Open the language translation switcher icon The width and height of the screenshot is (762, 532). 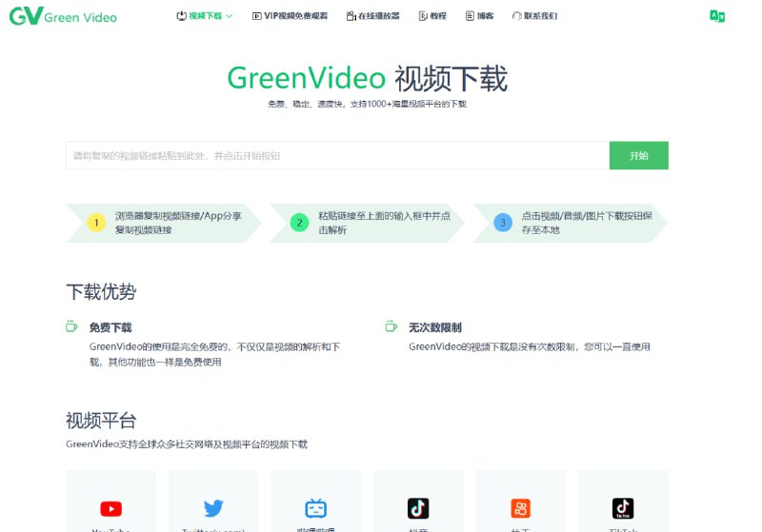click(x=717, y=16)
